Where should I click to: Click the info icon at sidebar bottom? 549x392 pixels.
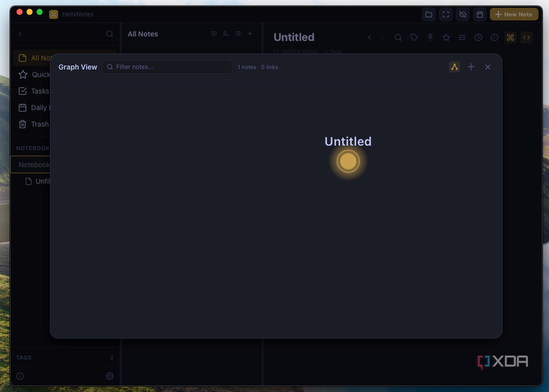pyautogui.click(x=20, y=376)
